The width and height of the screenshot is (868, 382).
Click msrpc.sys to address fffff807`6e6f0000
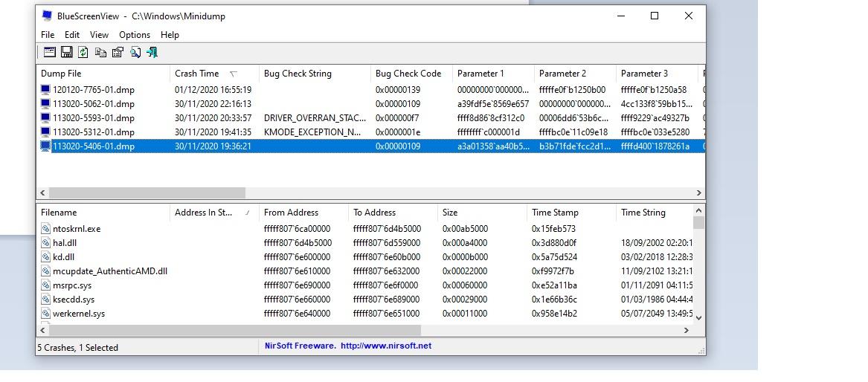(386, 285)
